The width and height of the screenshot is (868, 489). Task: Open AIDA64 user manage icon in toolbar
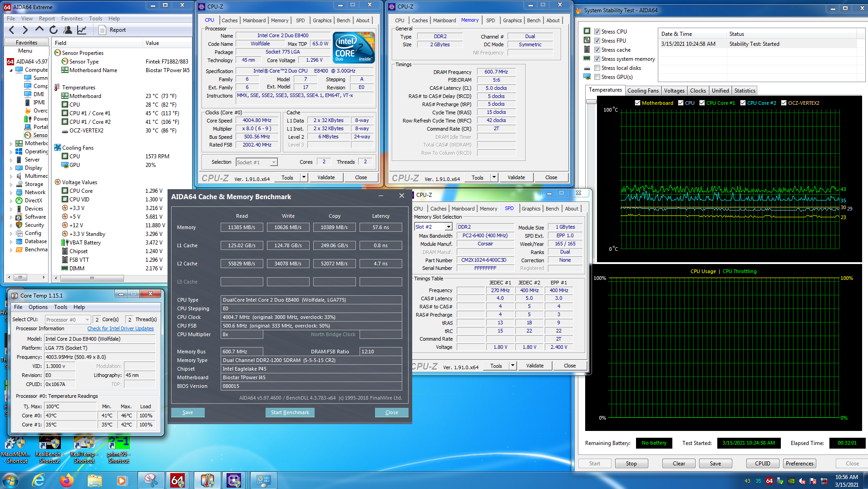point(68,30)
